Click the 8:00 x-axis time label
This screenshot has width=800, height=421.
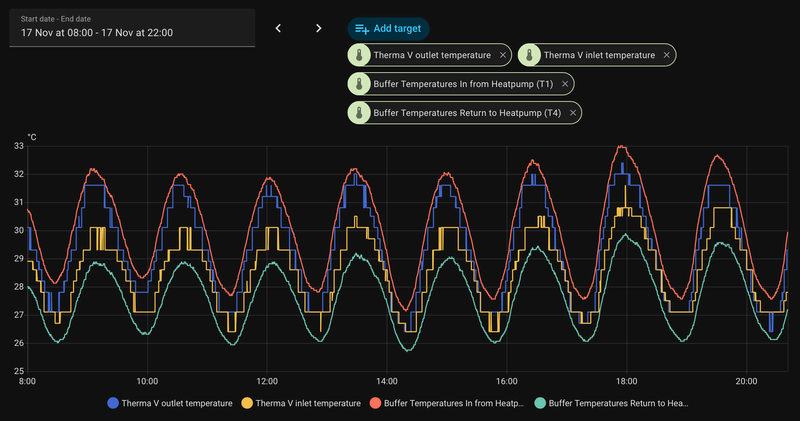pos(27,381)
